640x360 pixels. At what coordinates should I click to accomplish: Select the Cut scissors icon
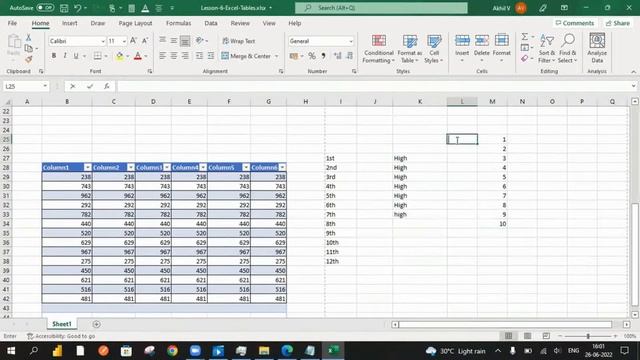29,38
